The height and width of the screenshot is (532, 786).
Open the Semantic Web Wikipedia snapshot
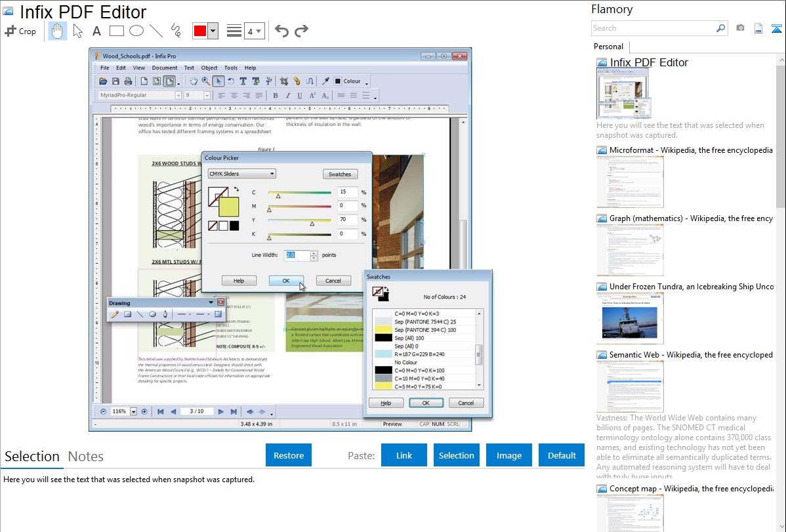[630, 386]
